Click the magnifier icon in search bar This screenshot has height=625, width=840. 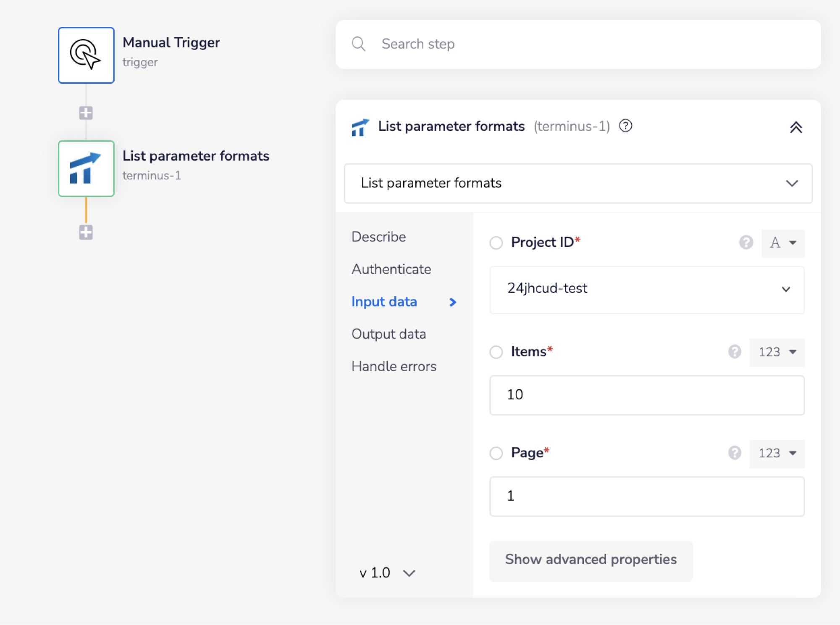point(358,44)
